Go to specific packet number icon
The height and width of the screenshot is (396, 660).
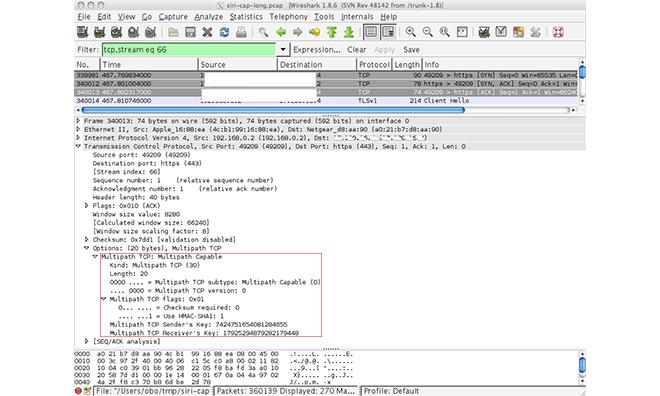314,32
